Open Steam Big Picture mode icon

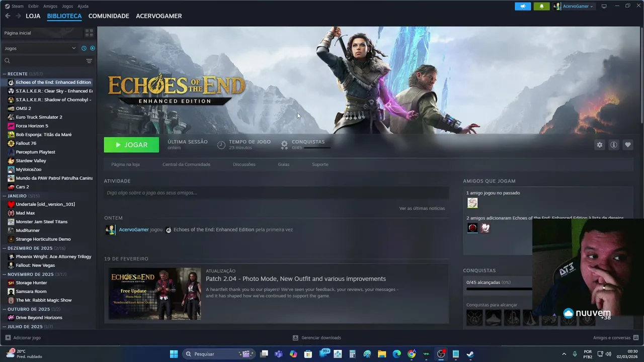coord(604,6)
